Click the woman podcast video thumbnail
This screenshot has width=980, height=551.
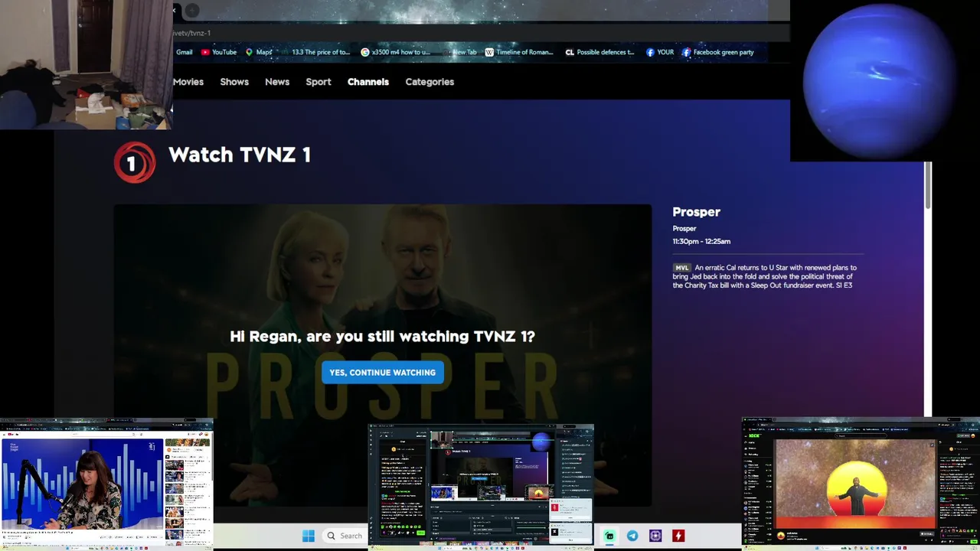[82, 484]
